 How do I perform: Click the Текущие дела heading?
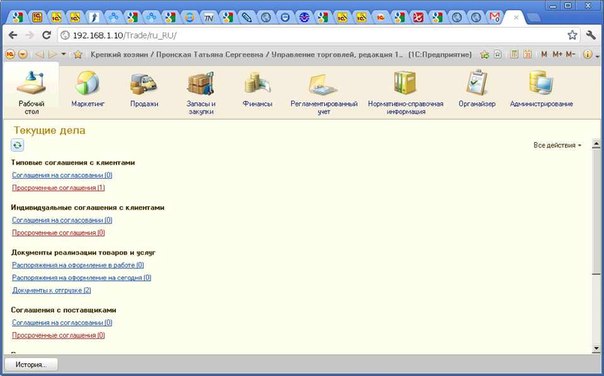pyautogui.click(x=49, y=130)
